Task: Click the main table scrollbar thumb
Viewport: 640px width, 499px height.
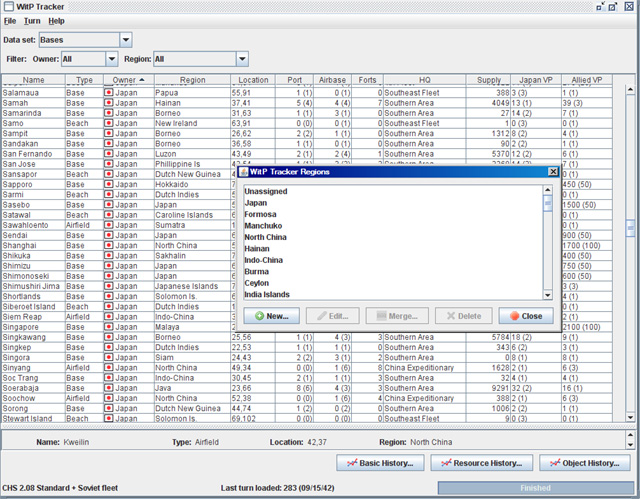Action: 630,228
